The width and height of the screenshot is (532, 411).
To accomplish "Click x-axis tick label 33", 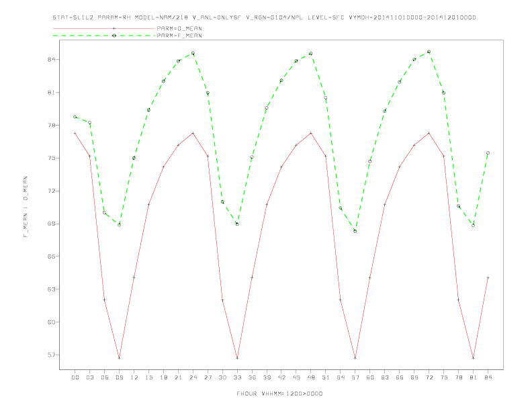I will click(237, 377).
